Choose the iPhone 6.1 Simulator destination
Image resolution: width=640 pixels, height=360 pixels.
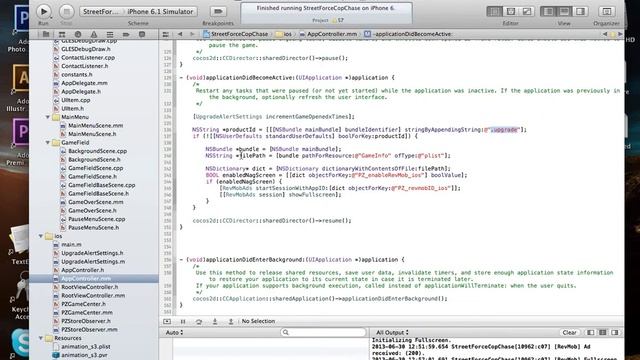[x=160, y=11]
